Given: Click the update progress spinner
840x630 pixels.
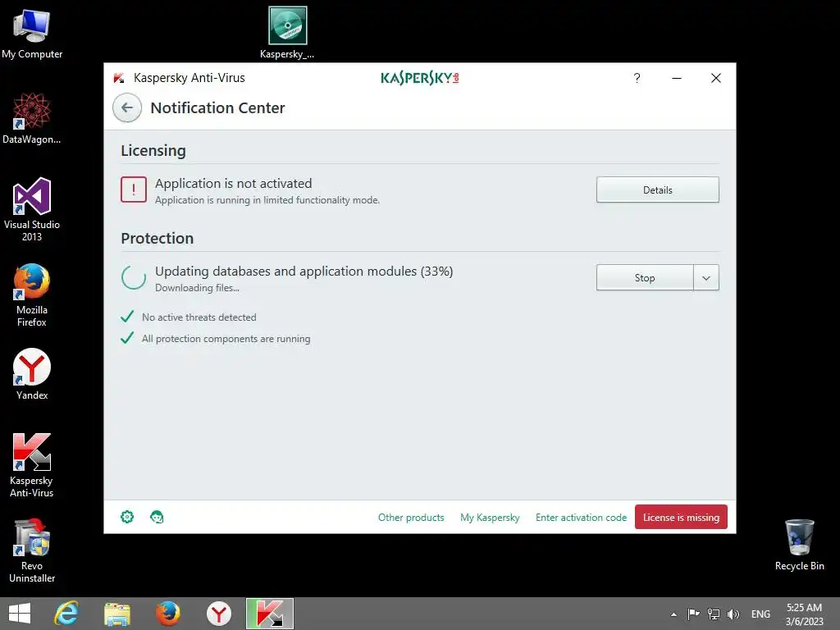Looking at the screenshot, I should pos(134,277).
